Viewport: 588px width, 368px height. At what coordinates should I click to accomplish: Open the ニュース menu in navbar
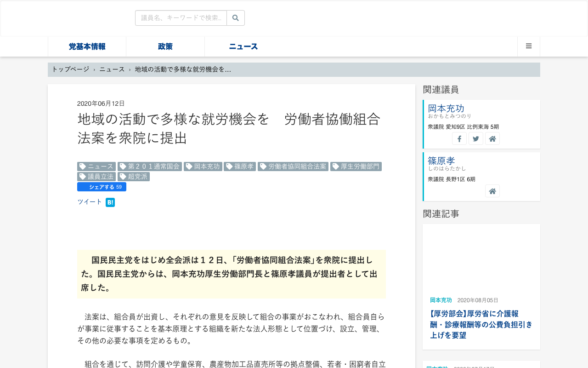pos(243,46)
